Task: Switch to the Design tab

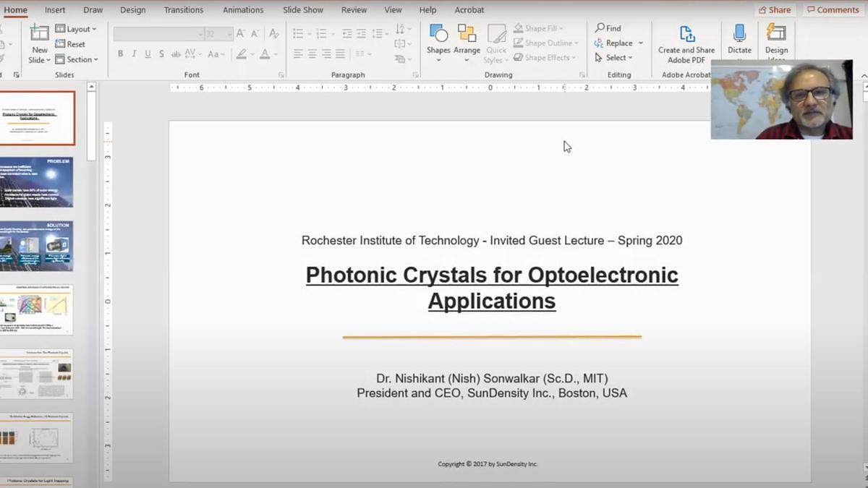Action: [132, 10]
